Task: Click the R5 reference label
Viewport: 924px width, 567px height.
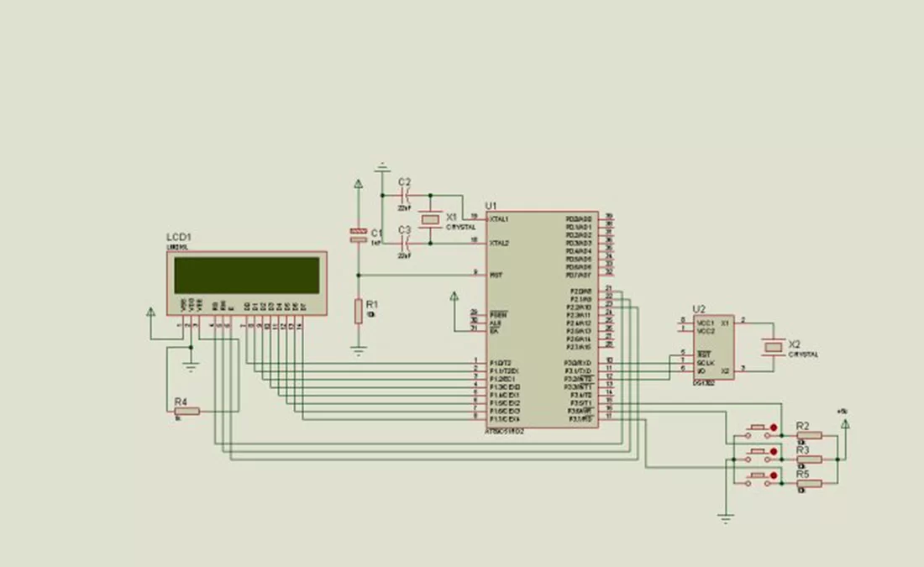Action: coord(802,475)
